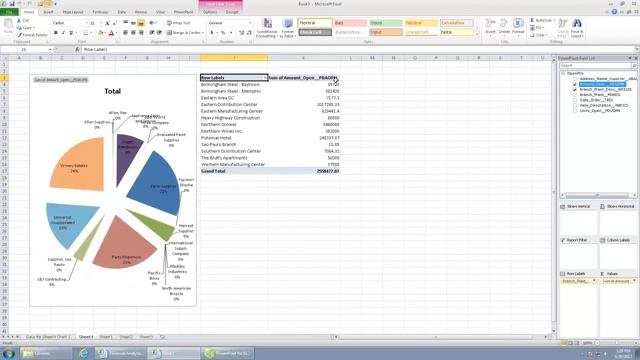Apply Align Text Right
Viewport: 640px width, 360px height.
tap(141, 33)
